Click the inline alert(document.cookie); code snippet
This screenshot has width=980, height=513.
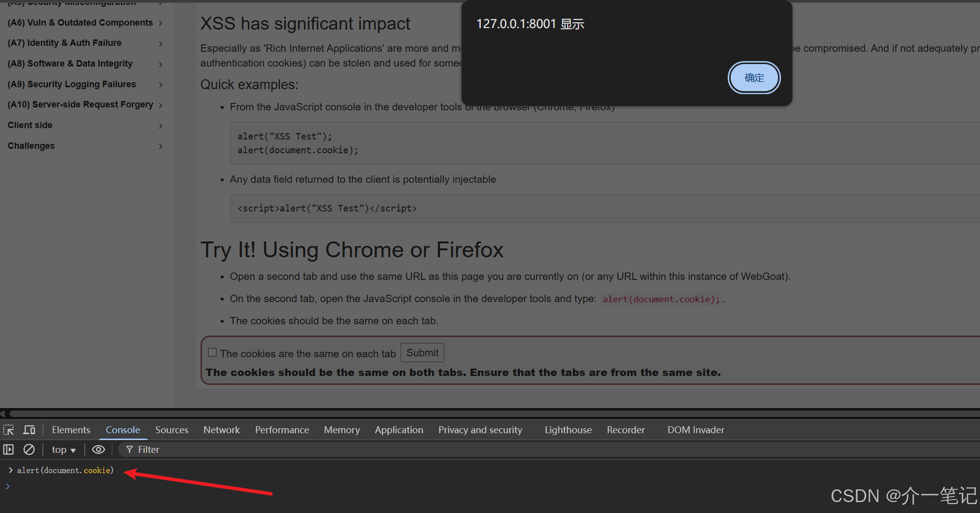[x=661, y=299]
